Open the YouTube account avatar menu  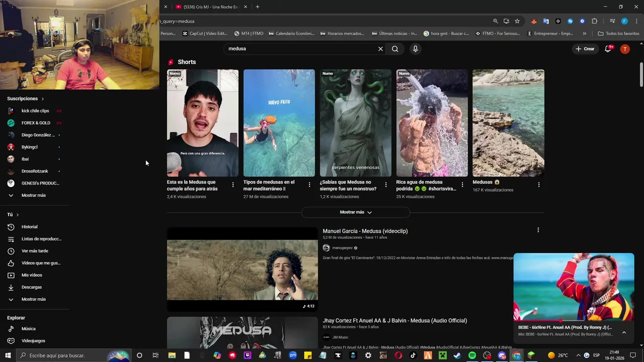pyautogui.click(x=625, y=49)
